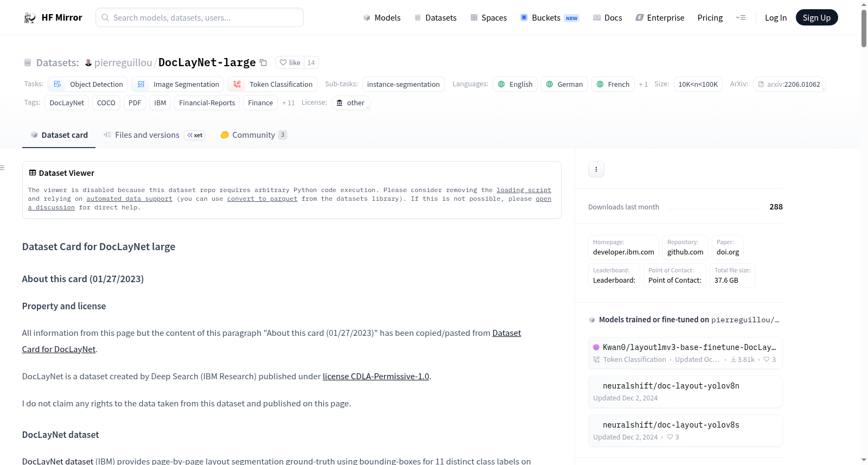Select the COCO tag
This screenshot has width=868, height=465.
(106, 103)
